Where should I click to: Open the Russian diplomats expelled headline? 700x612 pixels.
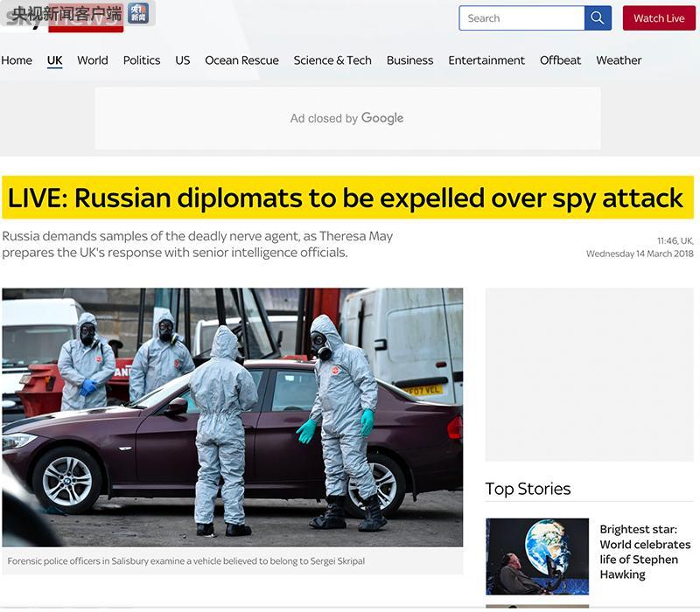[x=346, y=198]
